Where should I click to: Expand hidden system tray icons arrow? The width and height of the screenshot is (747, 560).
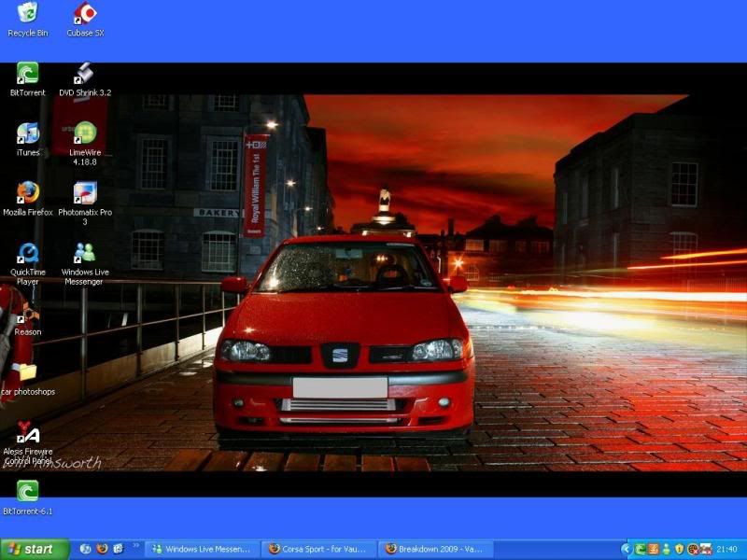pos(627,550)
